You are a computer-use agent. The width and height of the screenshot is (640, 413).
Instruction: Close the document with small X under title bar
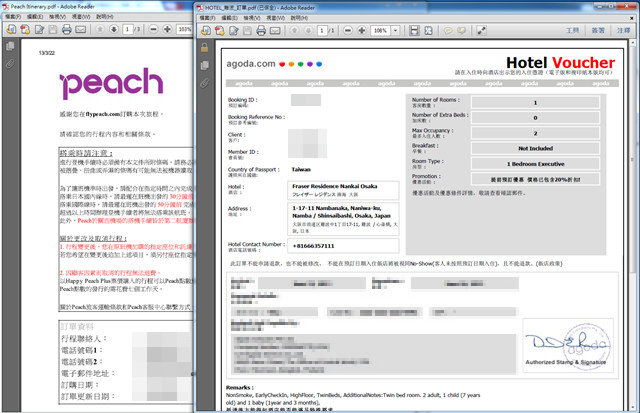[632, 18]
